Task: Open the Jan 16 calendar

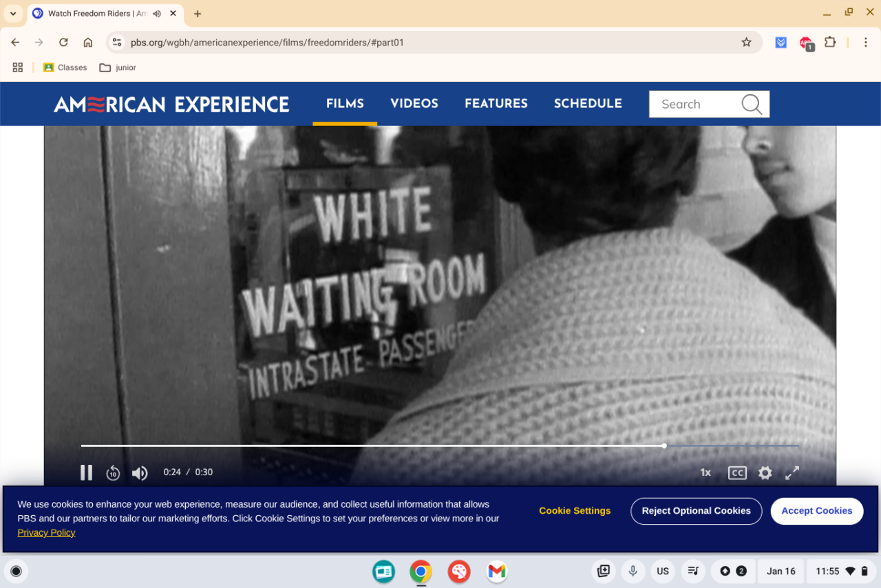Action: click(781, 571)
